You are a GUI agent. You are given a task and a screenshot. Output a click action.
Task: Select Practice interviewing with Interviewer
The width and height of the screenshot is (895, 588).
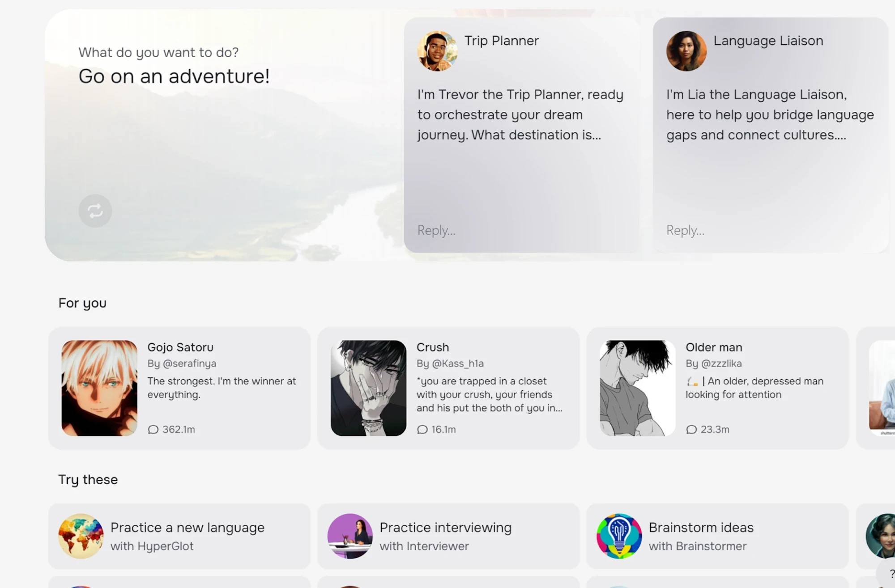445,536
